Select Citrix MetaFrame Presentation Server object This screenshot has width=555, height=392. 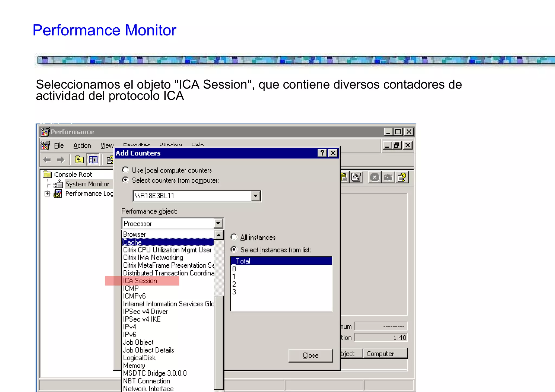(168, 265)
